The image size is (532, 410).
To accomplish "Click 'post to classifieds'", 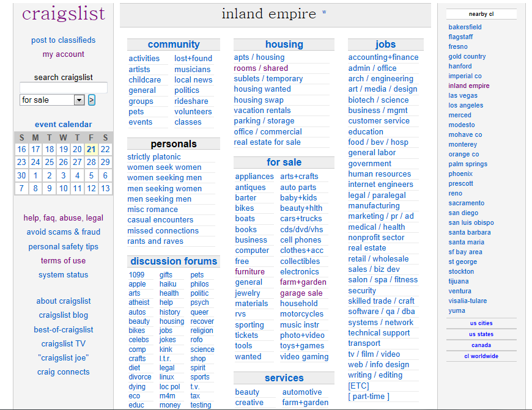I will (x=64, y=40).
